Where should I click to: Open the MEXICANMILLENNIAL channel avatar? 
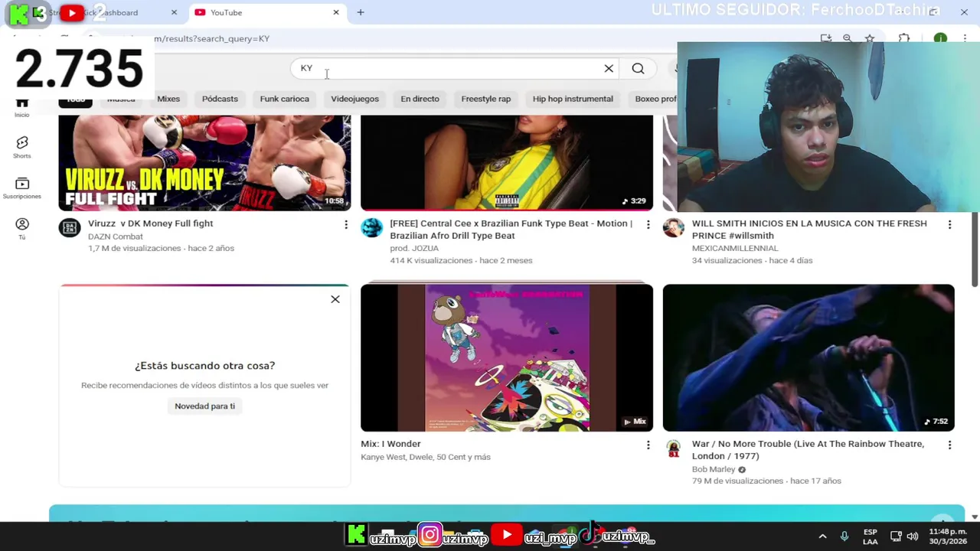(x=673, y=227)
